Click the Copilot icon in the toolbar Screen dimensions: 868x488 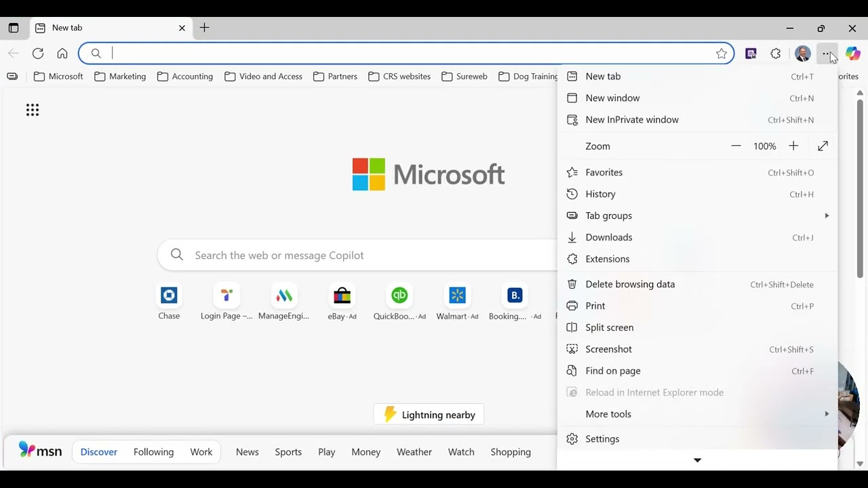[853, 54]
